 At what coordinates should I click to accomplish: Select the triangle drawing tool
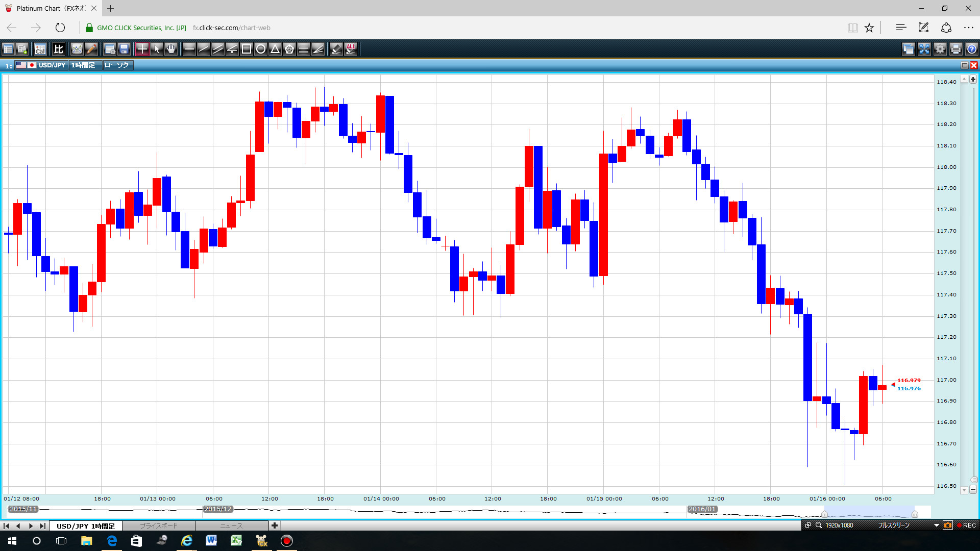click(x=275, y=49)
